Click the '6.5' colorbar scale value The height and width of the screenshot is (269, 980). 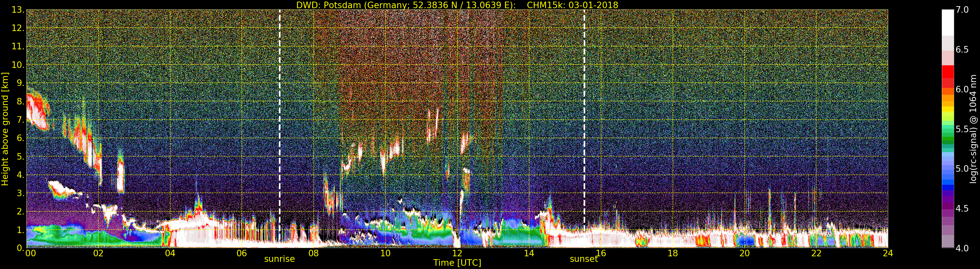pos(962,50)
